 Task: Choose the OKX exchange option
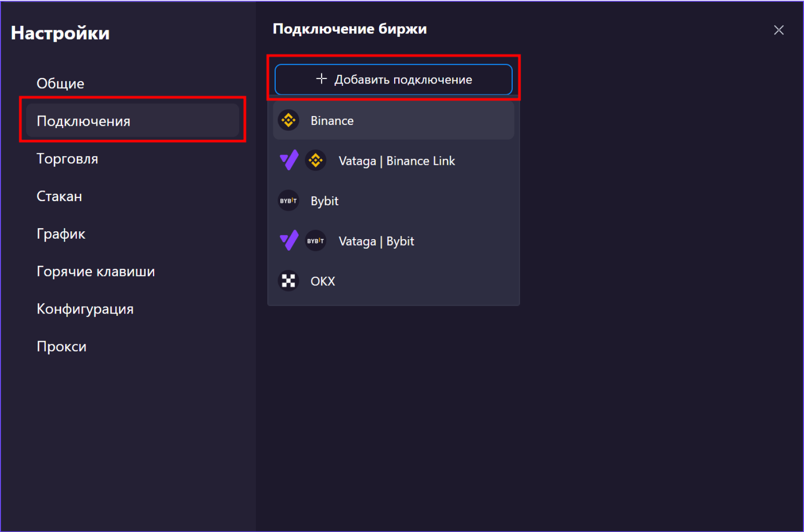pyautogui.click(x=393, y=281)
